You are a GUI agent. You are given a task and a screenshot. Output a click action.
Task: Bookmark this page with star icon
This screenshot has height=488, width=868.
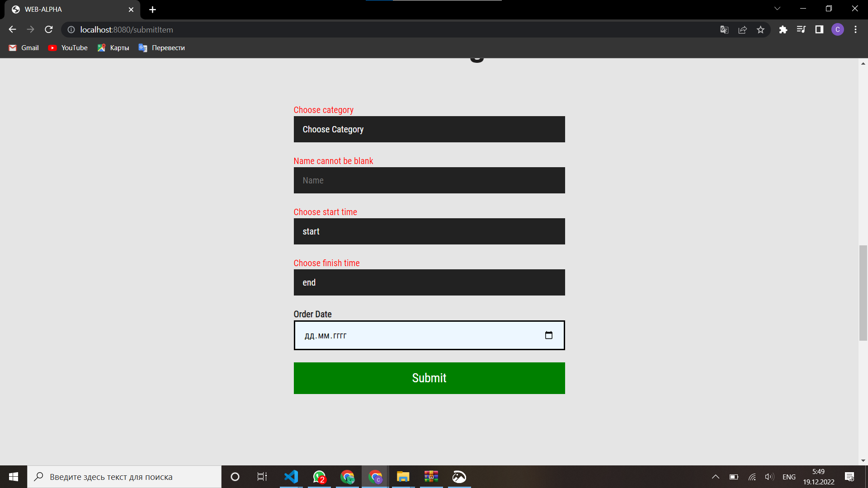[x=760, y=30]
